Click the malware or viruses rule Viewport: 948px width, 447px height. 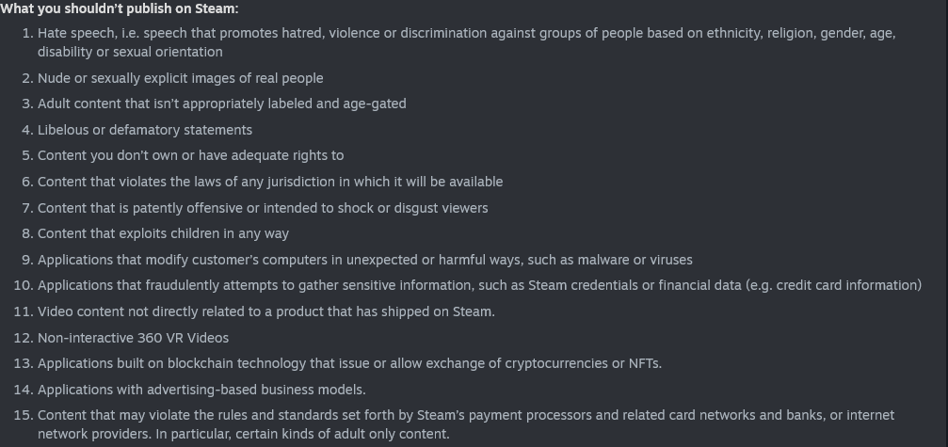click(365, 259)
